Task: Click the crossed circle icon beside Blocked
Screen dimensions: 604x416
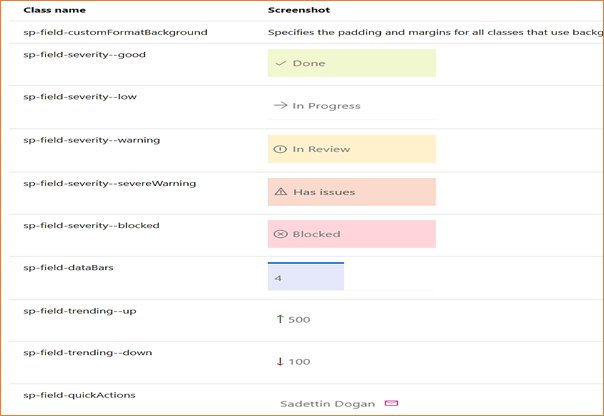Action: tap(280, 234)
